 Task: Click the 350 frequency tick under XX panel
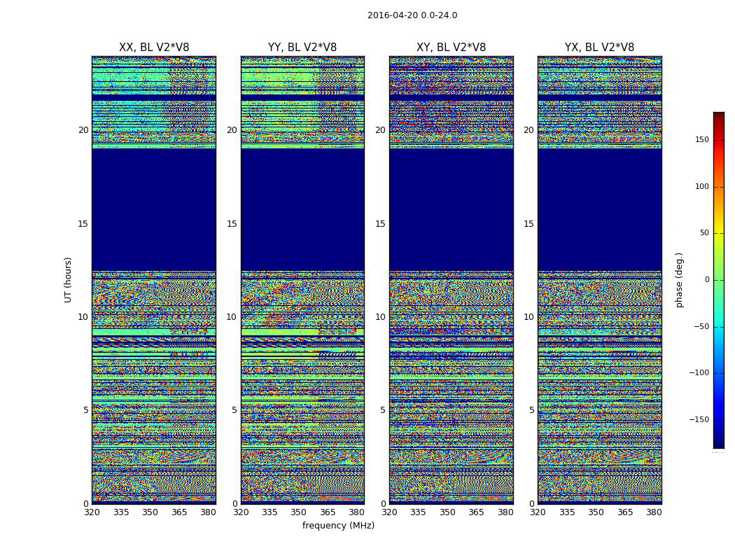[150, 512]
